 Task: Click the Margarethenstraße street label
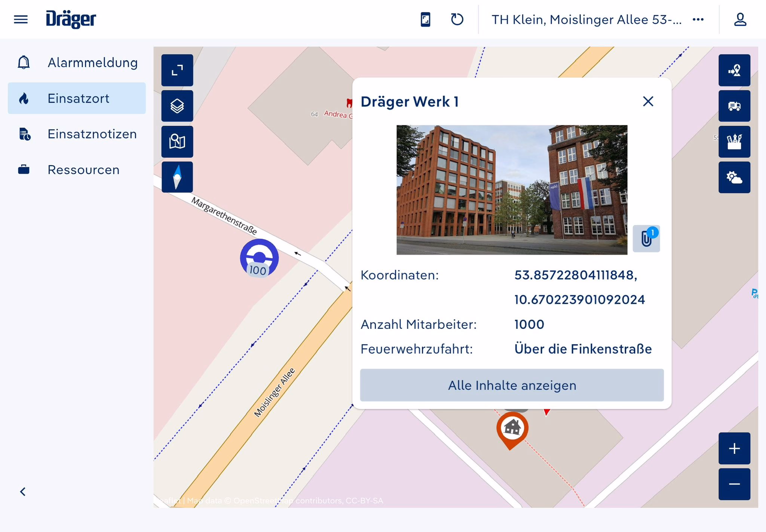click(x=224, y=216)
